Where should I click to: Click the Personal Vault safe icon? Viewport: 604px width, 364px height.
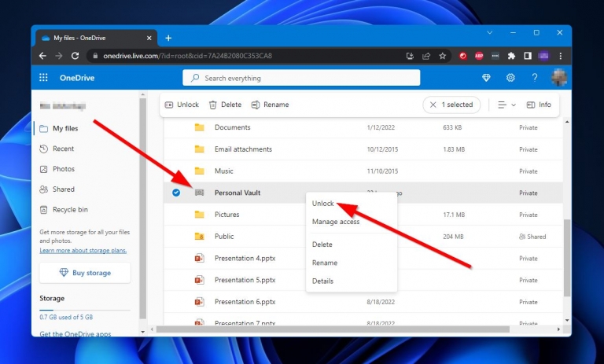tap(199, 193)
